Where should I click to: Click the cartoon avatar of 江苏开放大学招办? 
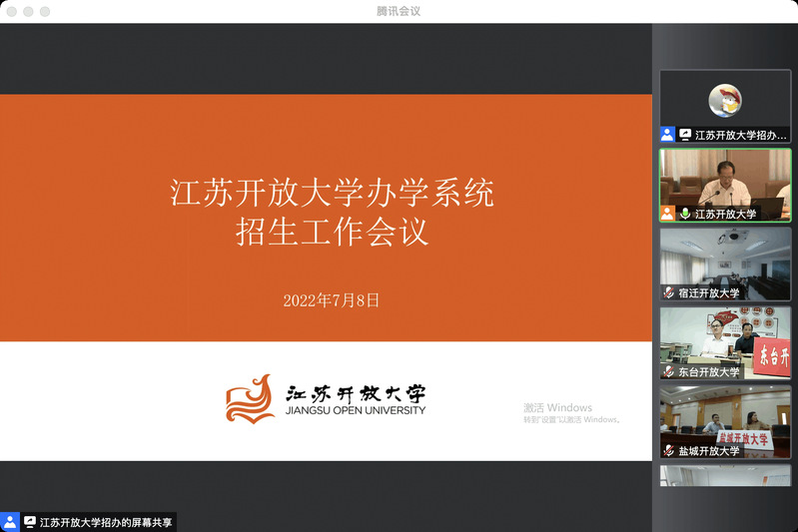(725, 100)
